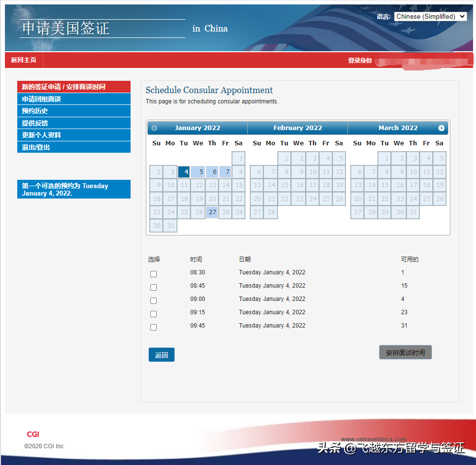Click the February 2022 month header
476x465 pixels.
point(298,128)
